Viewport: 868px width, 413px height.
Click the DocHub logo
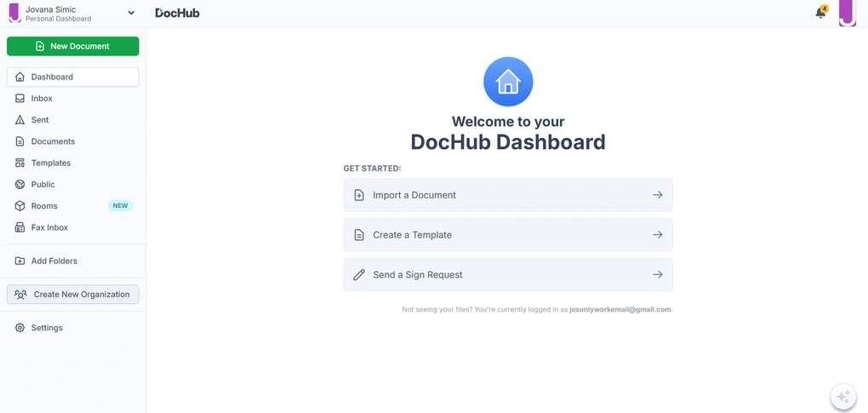pyautogui.click(x=177, y=13)
